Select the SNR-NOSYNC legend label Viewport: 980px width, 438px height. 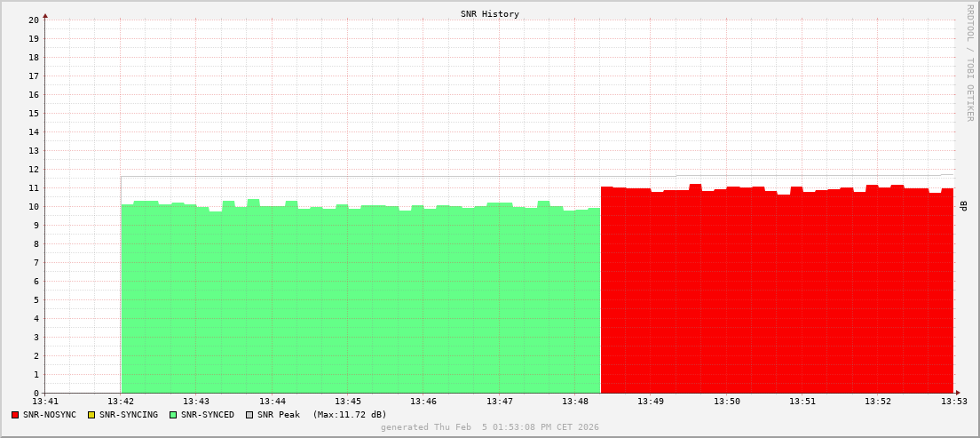(x=50, y=415)
